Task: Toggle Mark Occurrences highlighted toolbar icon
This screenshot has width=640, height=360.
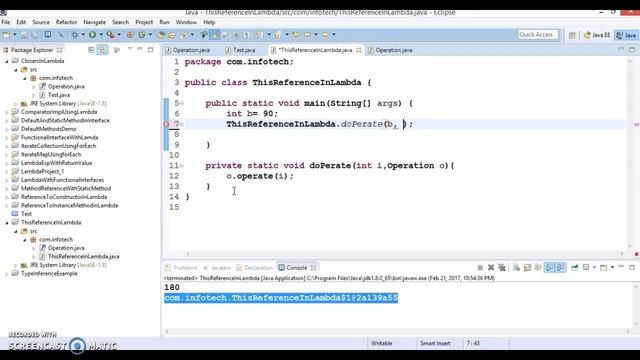Action: [x=214, y=35]
